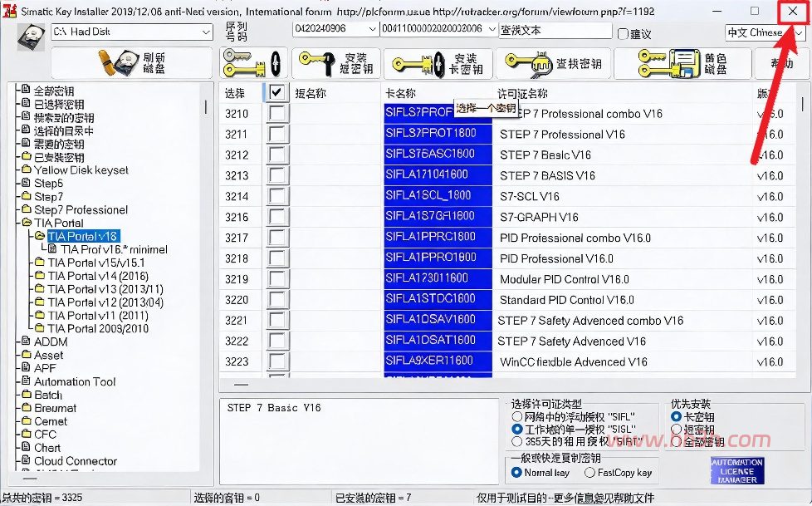This screenshot has width=812, height=506.
Task: Select Step7 Professional tree item
Action: point(81,210)
